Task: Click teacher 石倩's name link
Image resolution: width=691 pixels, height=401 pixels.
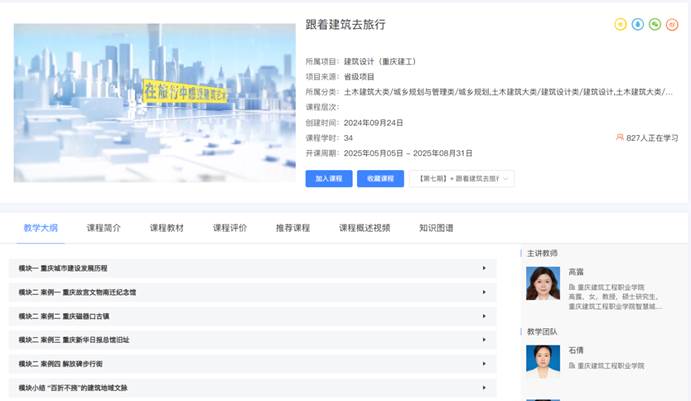Action: pyautogui.click(x=576, y=351)
